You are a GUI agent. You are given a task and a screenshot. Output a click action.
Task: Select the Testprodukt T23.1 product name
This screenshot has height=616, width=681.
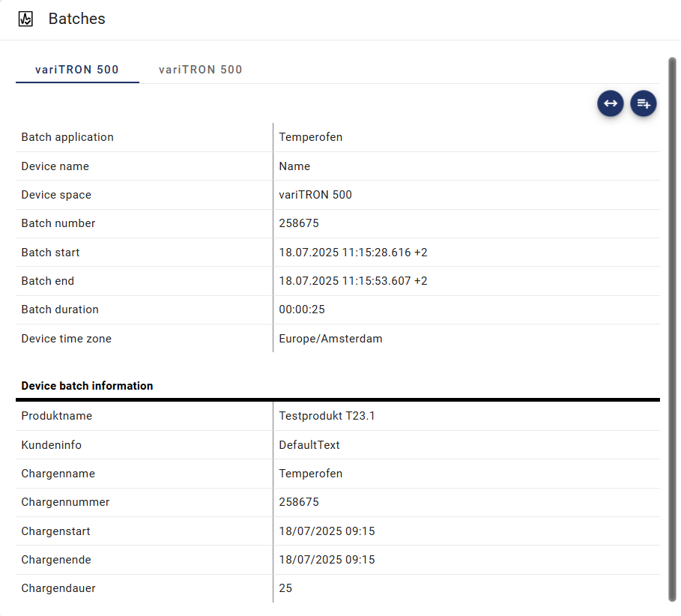point(327,416)
